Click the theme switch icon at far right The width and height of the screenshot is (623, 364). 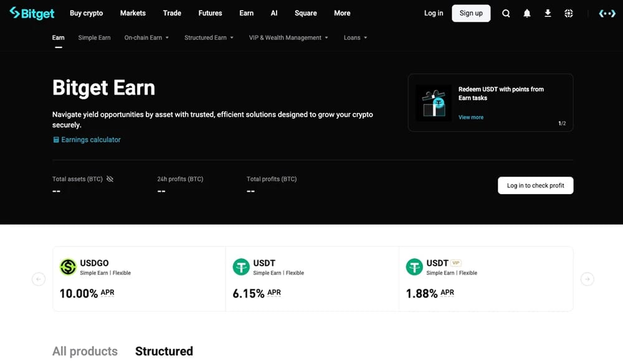coord(607,14)
